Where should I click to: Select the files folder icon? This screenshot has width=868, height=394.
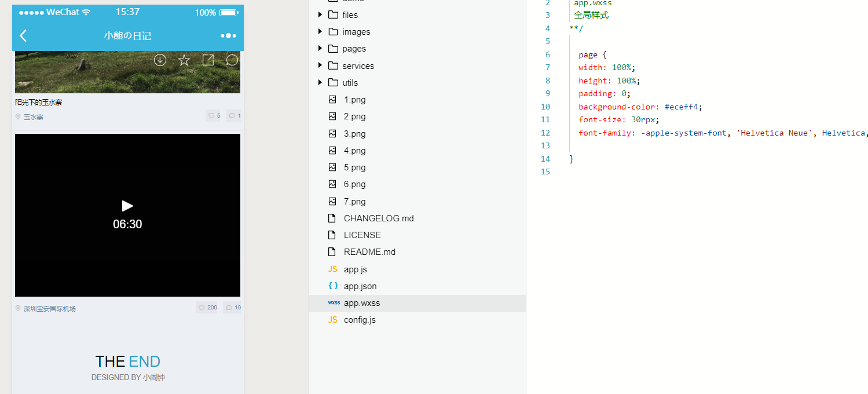pyautogui.click(x=333, y=14)
